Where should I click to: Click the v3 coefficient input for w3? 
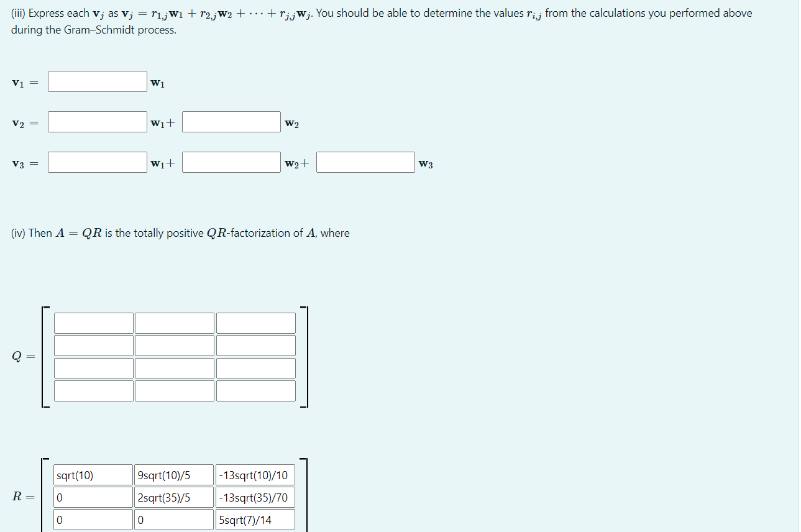[x=366, y=162]
